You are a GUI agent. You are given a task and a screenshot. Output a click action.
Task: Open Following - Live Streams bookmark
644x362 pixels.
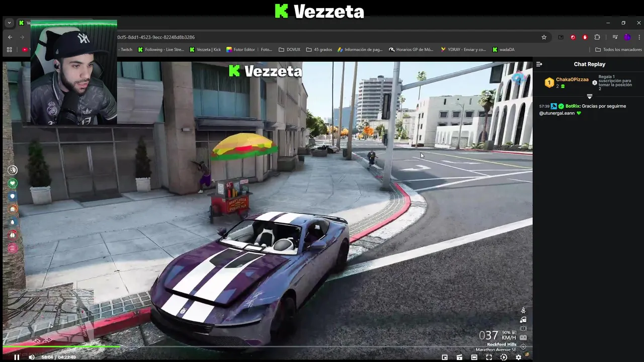(161, 50)
